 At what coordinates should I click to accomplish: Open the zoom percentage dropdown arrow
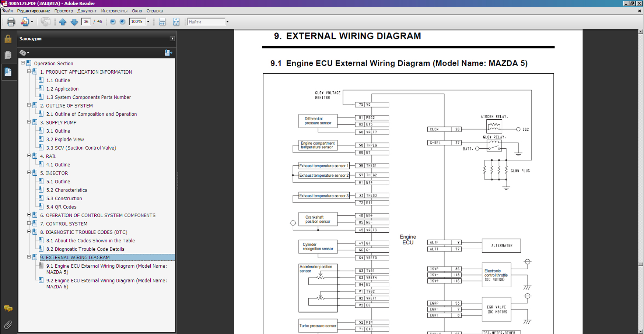tap(148, 22)
